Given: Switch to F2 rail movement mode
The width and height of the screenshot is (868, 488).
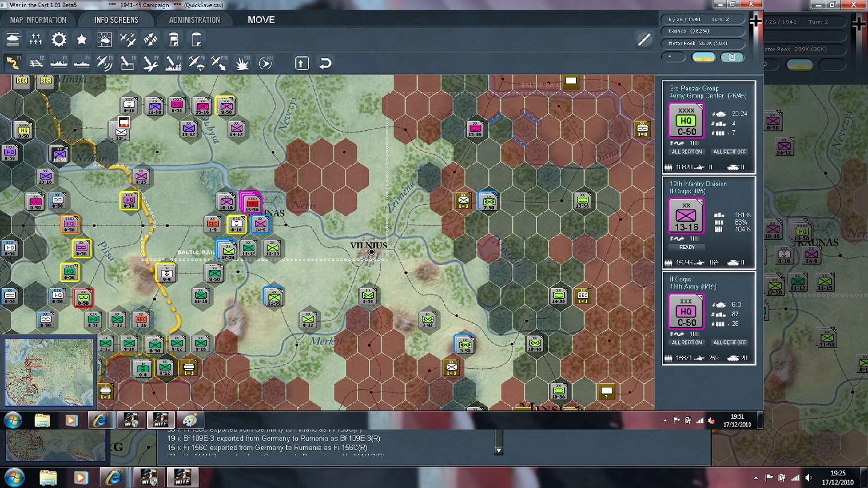Looking at the screenshot, I should 36,63.
